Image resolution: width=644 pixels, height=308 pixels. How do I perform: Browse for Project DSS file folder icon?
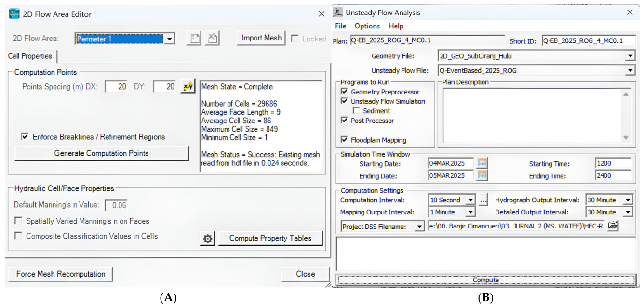[x=612, y=226]
